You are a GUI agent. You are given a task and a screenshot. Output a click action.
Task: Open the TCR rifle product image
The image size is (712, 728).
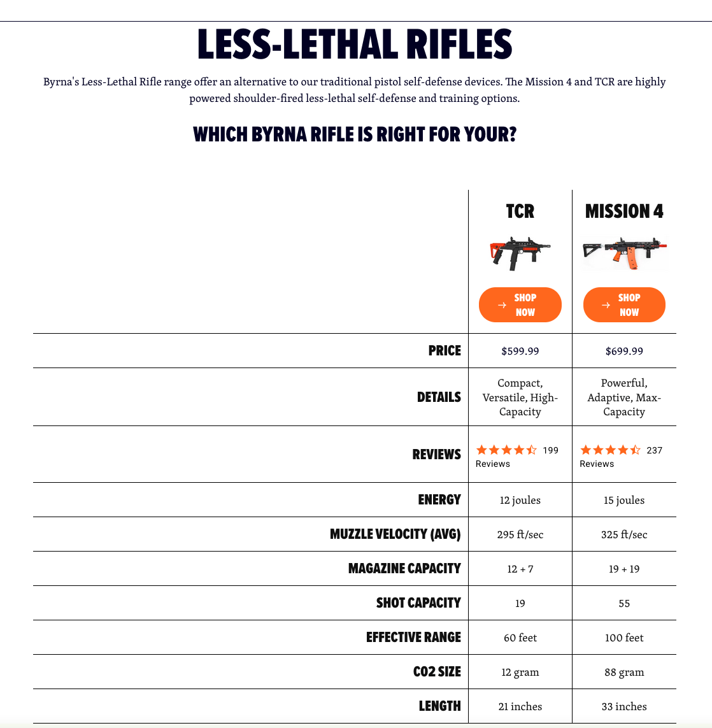520,253
